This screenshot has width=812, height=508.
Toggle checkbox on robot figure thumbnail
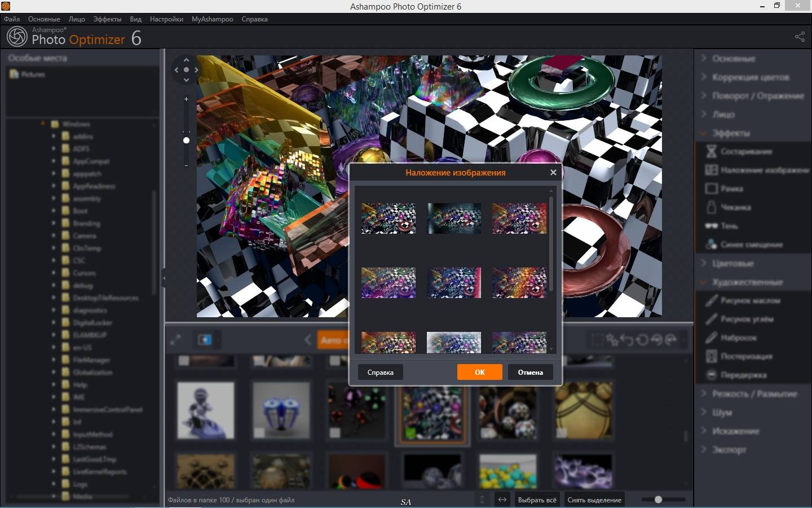183,433
